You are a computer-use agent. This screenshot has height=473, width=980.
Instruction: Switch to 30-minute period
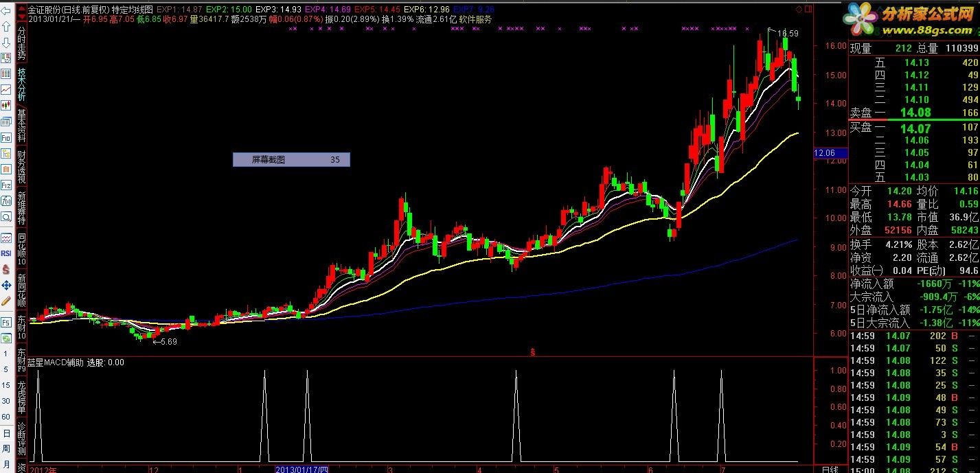pos(5,401)
